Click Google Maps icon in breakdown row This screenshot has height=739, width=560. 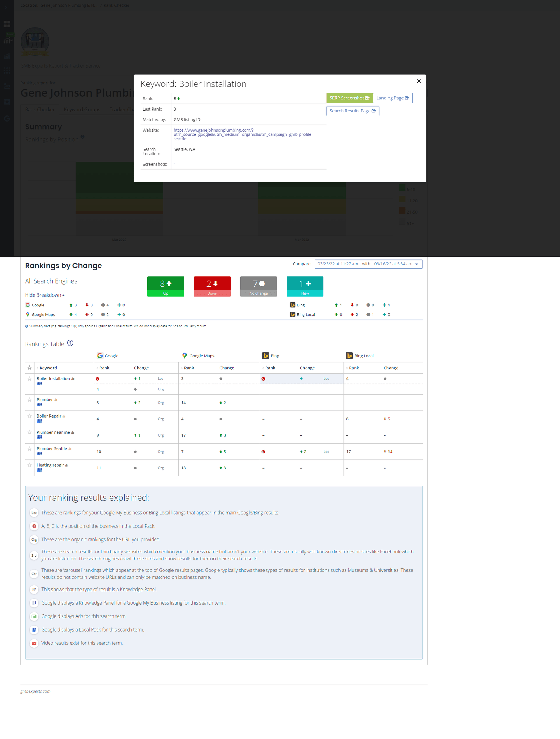28,315
